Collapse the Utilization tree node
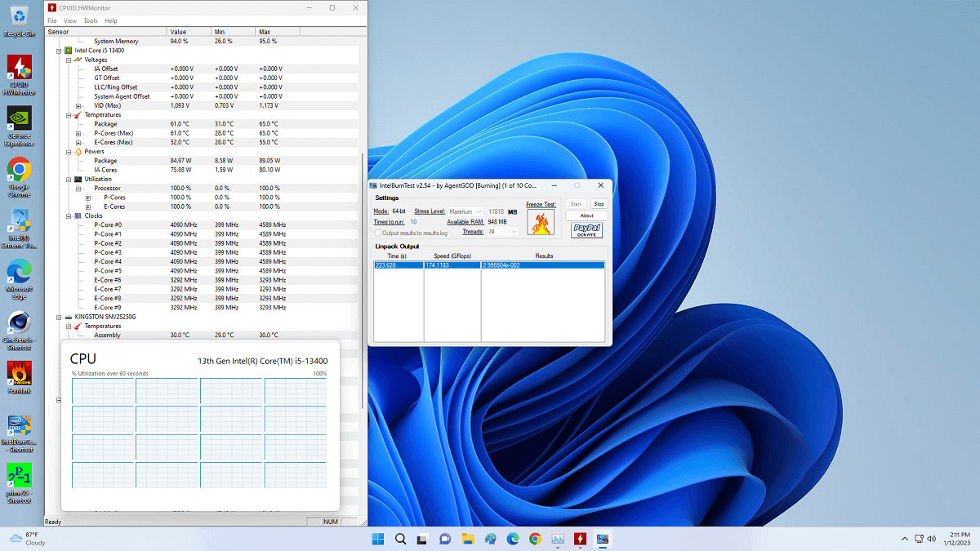Screen dimensions: 980x551 [x=69, y=179]
